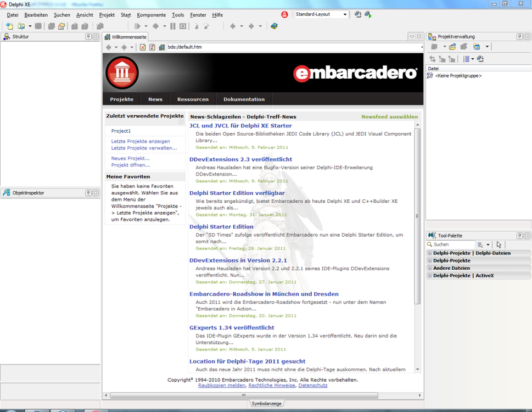Click the build tools icon in Projektverwaltung second row
Image resolution: width=532 pixels, height=412 pixels.
(480, 59)
